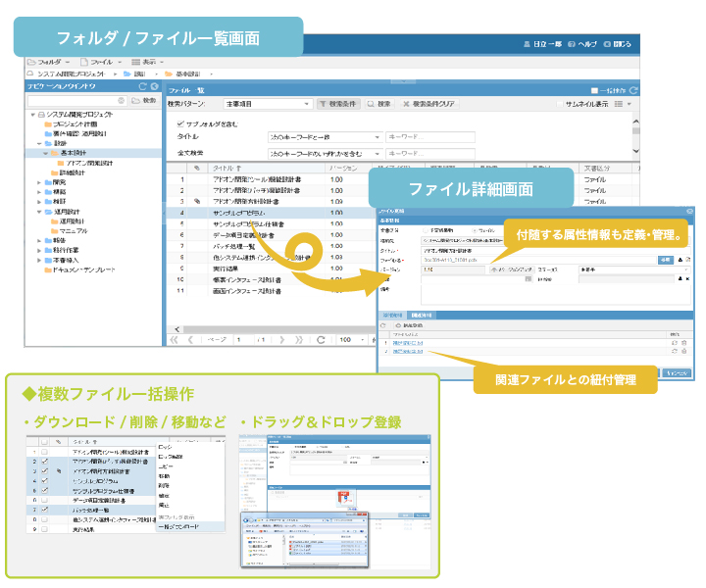Open title condition 次のキーワードと一致 dropdown

(x=377, y=138)
